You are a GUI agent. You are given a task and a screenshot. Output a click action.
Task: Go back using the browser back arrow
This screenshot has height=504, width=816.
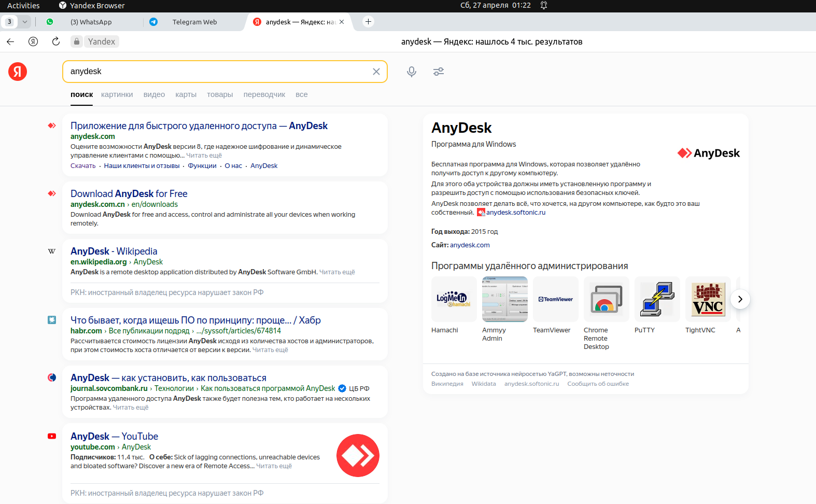[10, 41]
